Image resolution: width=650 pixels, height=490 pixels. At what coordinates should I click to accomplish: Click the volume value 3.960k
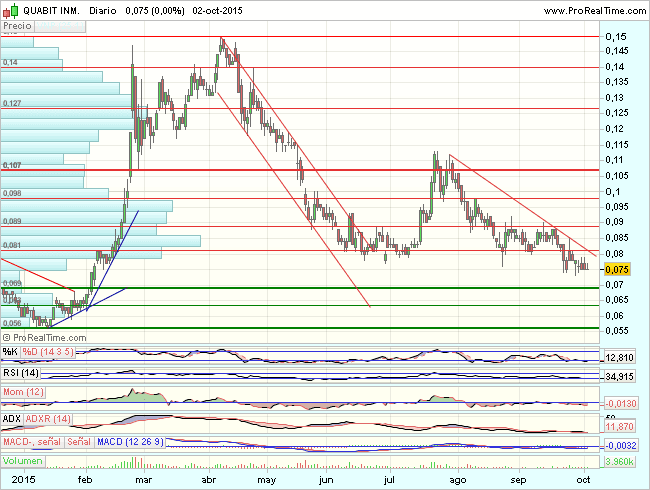[x=619, y=462]
